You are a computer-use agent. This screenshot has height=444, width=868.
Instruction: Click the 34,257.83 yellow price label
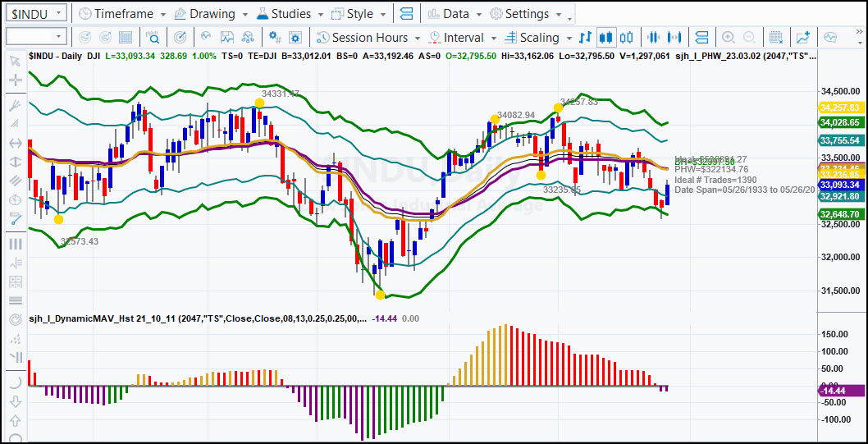click(840, 108)
